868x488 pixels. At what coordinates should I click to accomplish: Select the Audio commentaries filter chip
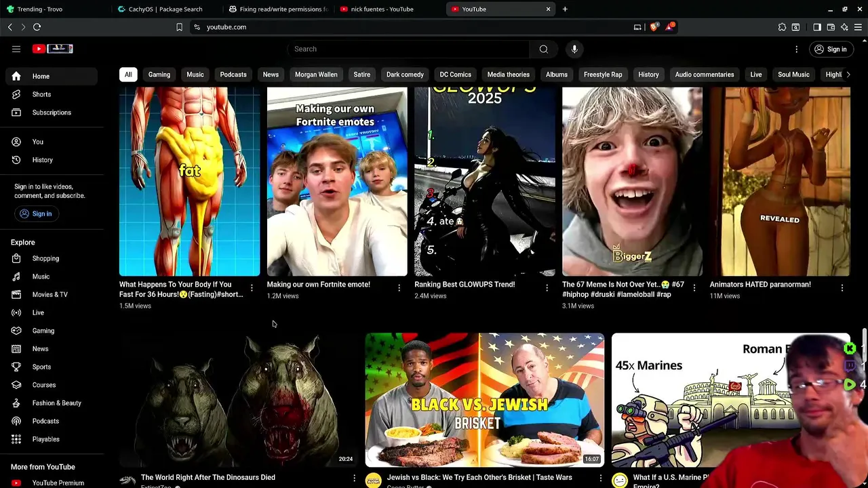(705, 75)
